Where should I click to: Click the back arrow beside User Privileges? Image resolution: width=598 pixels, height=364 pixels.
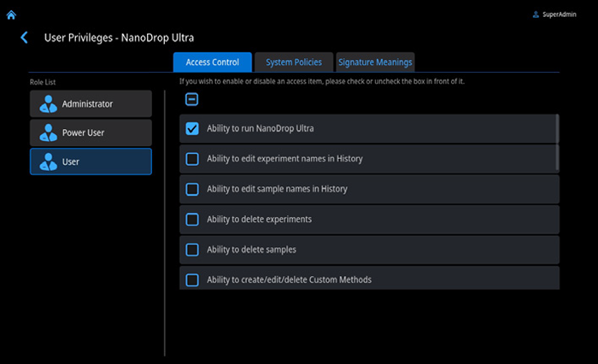24,38
